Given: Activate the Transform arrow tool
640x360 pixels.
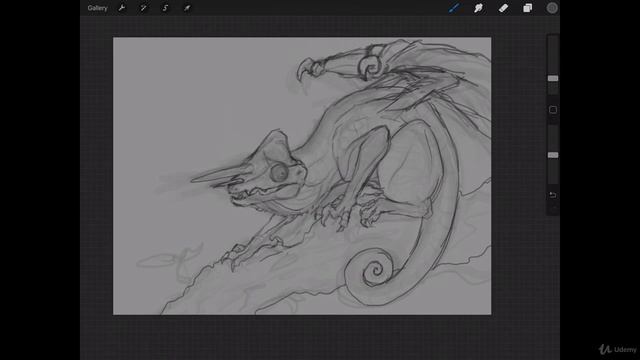Looking at the screenshot, I should [187, 8].
